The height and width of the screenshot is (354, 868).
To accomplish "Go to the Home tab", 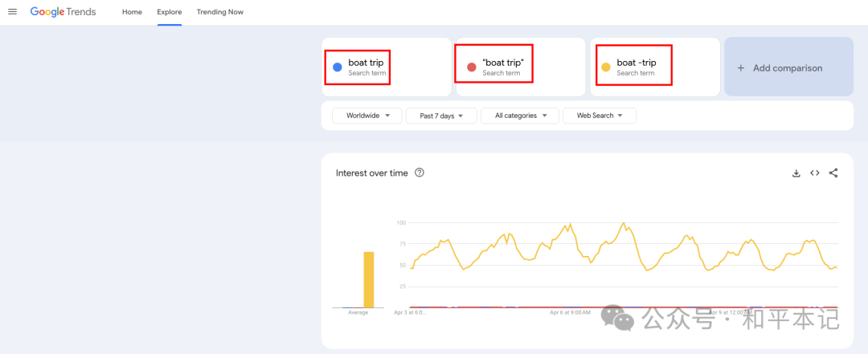I will [133, 11].
